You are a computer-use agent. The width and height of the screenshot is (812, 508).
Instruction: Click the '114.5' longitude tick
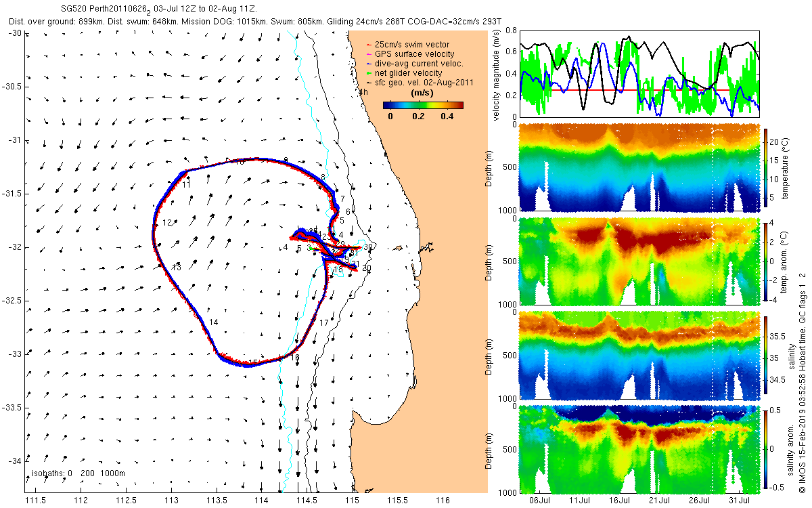[x=307, y=500]
